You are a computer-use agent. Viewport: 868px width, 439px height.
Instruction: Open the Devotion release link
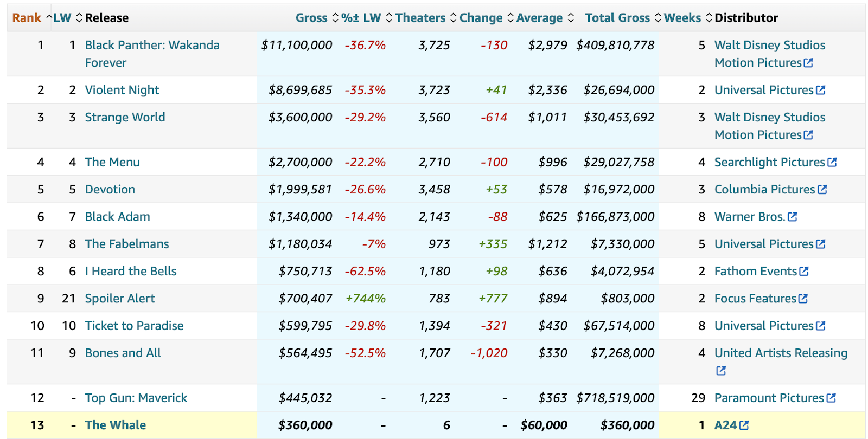(x=110, y=189)
